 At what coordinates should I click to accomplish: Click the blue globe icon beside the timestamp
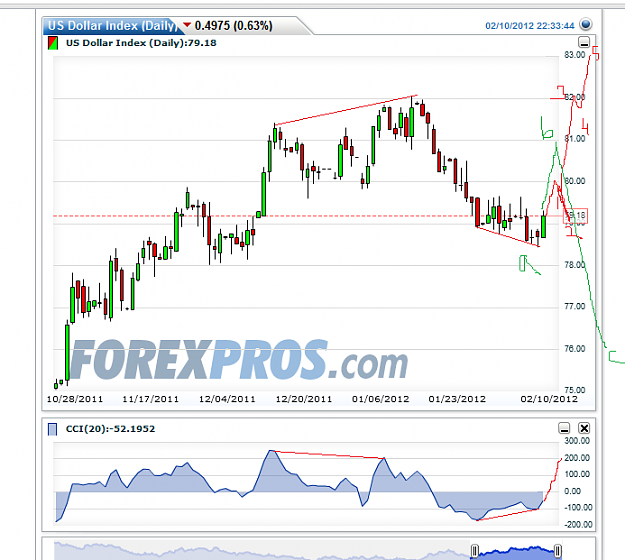pos(586,24)
